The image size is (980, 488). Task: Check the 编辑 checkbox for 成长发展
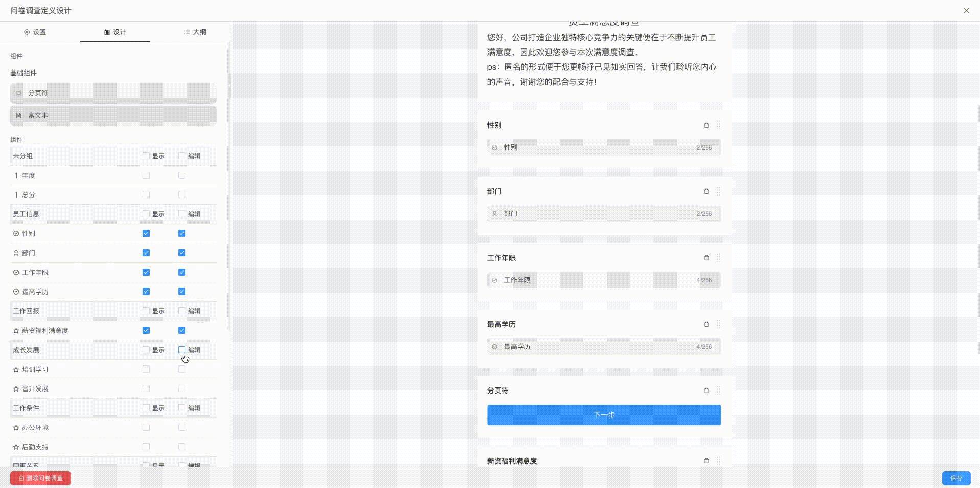tap(181, 350)
